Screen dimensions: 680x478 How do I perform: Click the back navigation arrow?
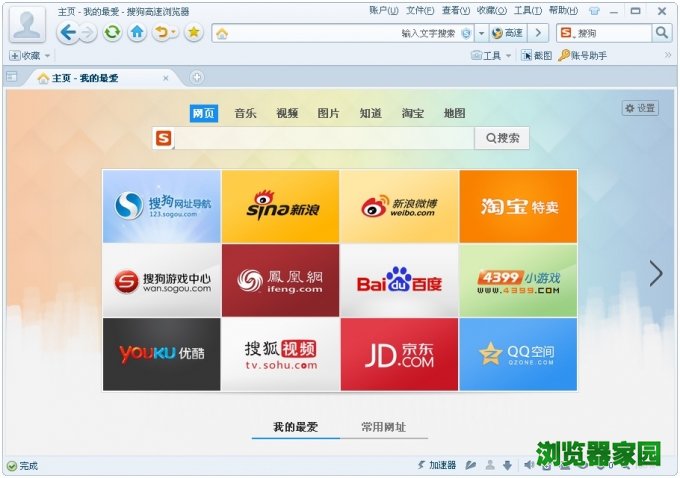tap(68, 33)
